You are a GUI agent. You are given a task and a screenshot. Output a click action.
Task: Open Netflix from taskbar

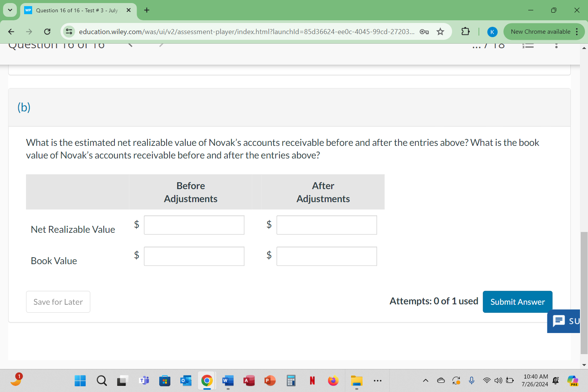tap(312, 381)
